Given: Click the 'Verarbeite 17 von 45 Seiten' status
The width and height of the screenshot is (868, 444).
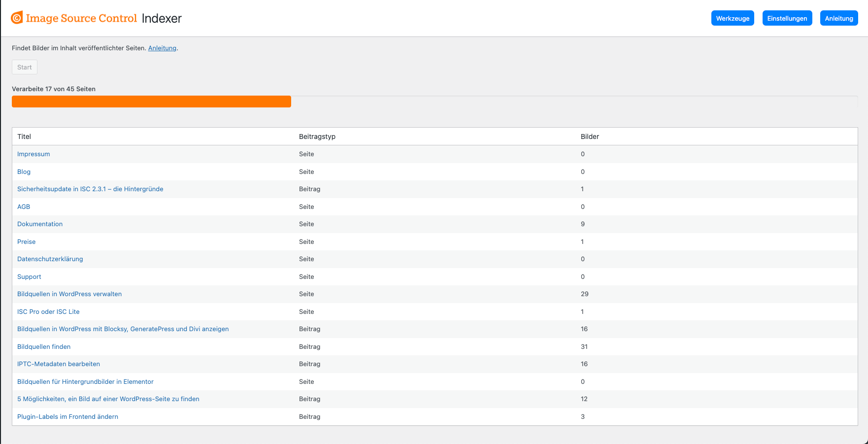Looking at the screenshot, I should pos(54,89).
